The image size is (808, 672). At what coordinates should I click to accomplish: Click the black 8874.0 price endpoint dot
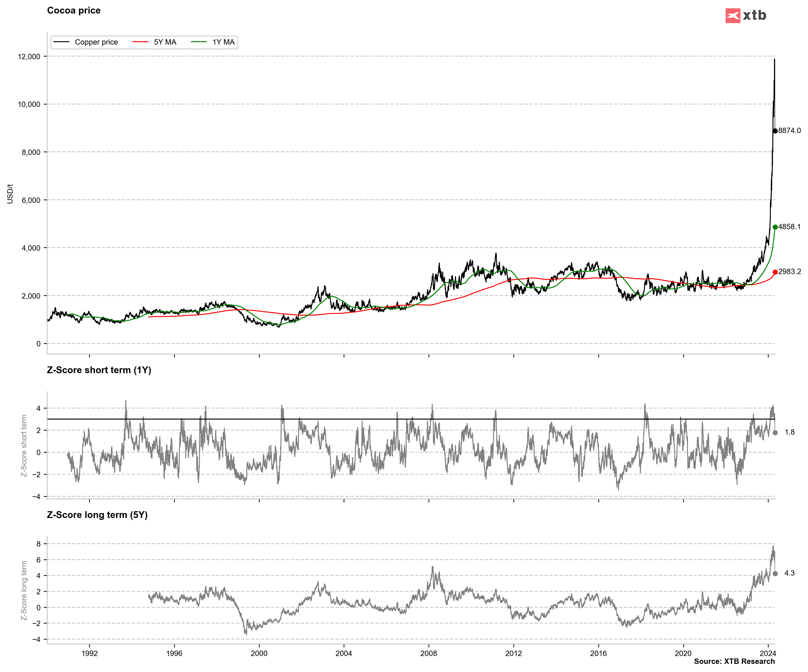(775, 131)
